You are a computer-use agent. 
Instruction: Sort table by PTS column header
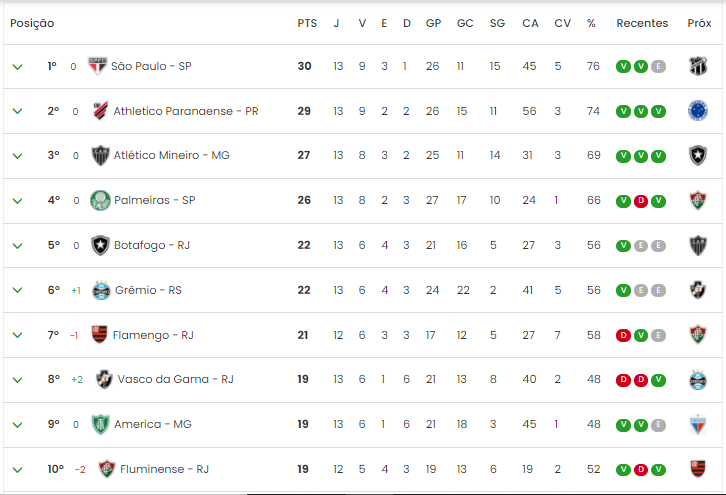[x=307, y=23]
